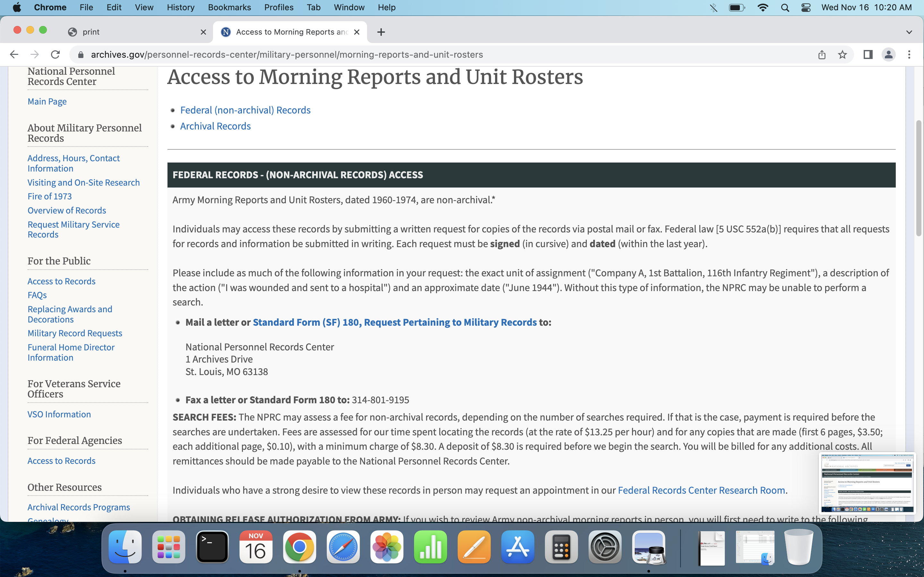Image resolution: width=924 pixels, height=577 pixels.
Task: Go back with the back arrow
Action: pyautogui.click(x=14, y=54)
